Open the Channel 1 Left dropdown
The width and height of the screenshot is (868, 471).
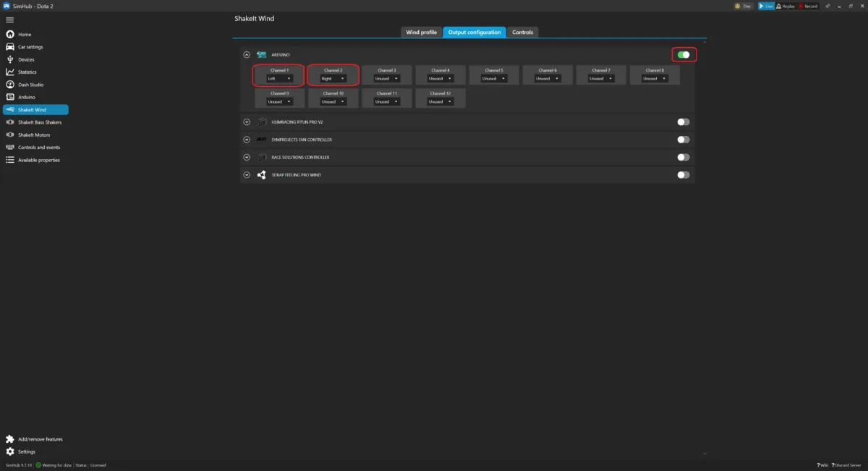click(x=279, y=78)
